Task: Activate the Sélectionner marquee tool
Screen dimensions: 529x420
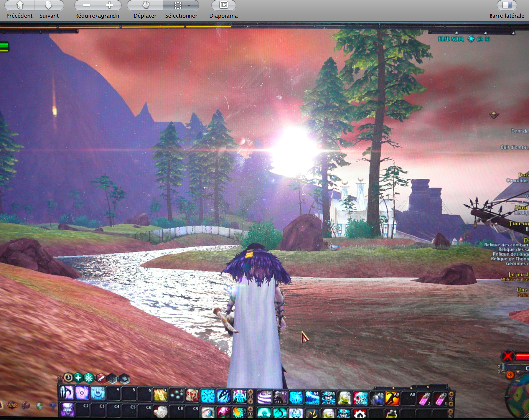Action: pyautogui.click(x=178, y=5)
